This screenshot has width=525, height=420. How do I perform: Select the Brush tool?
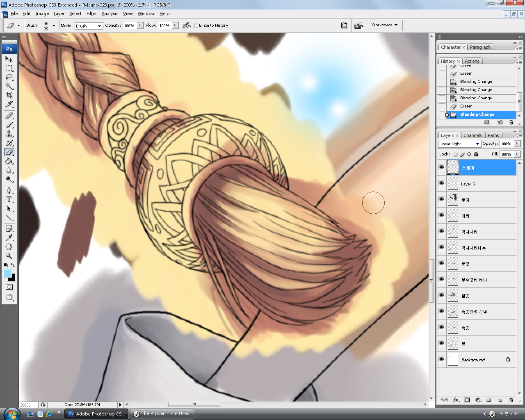pyautogui.click(x=9, y=125)
